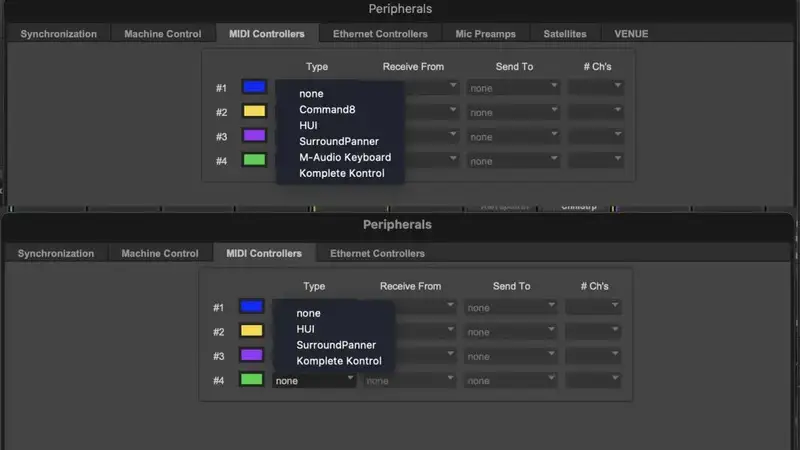Choose Komplete Kontrol in upper window Type menu
800x450 pixels.
(340, 173)
